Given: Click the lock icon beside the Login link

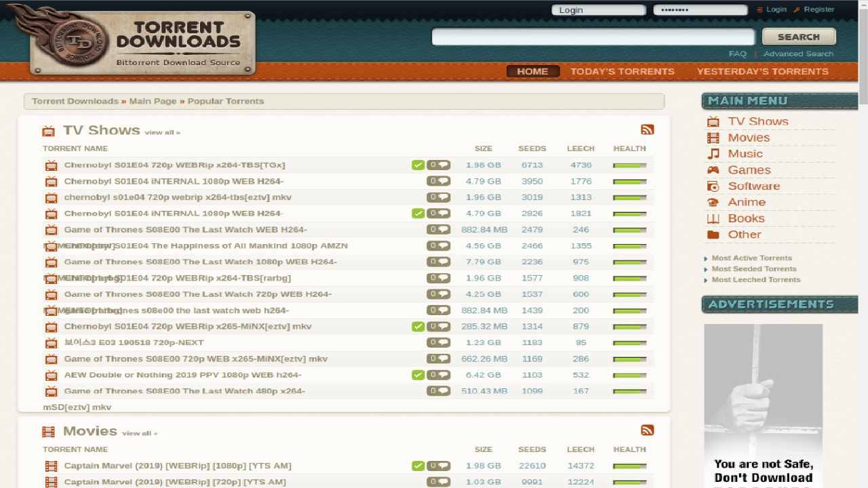Looking at the screenshot, I should tap(759, 9).
